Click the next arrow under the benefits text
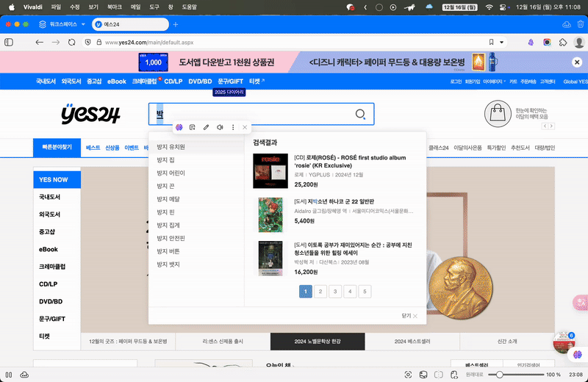This screenshot has width=588, height=382. tap(551, 126)
